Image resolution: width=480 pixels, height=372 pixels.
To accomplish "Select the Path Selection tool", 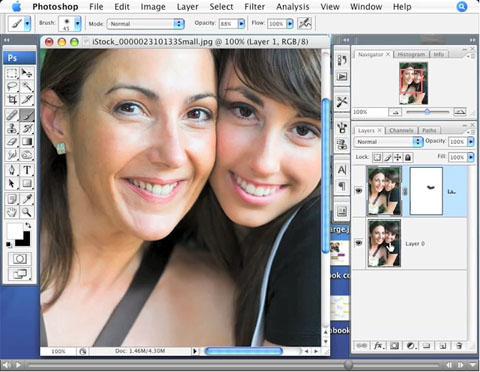I will tap(12, 183).
